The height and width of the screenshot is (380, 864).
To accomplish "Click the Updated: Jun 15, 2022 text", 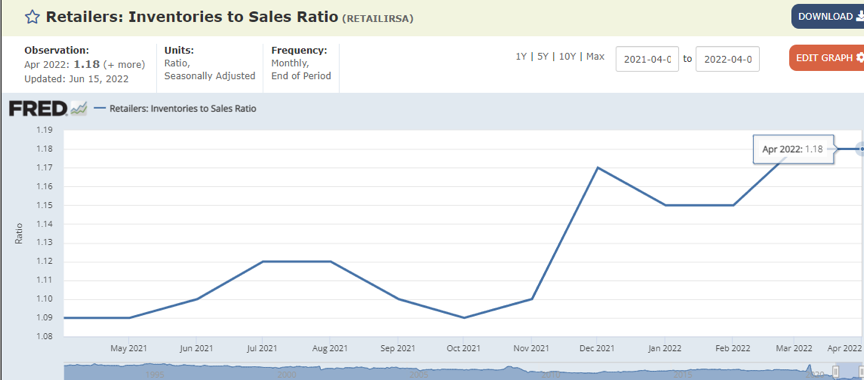I will pyautogui.click(x=77, y=79).
